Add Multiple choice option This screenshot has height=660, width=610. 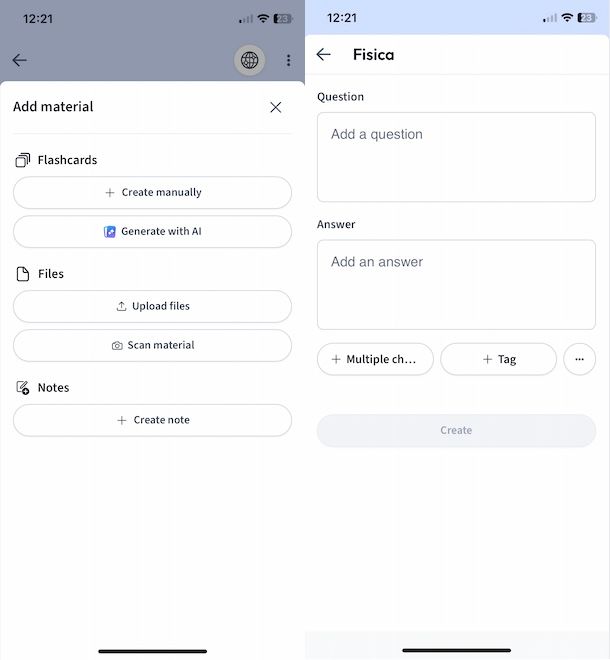coord(375,359)
